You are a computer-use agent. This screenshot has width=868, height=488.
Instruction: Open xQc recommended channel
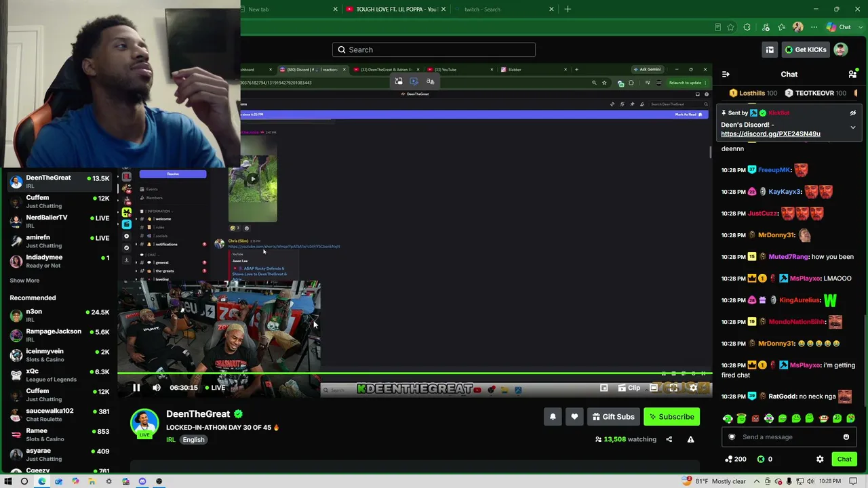click(x=59, y=375)
